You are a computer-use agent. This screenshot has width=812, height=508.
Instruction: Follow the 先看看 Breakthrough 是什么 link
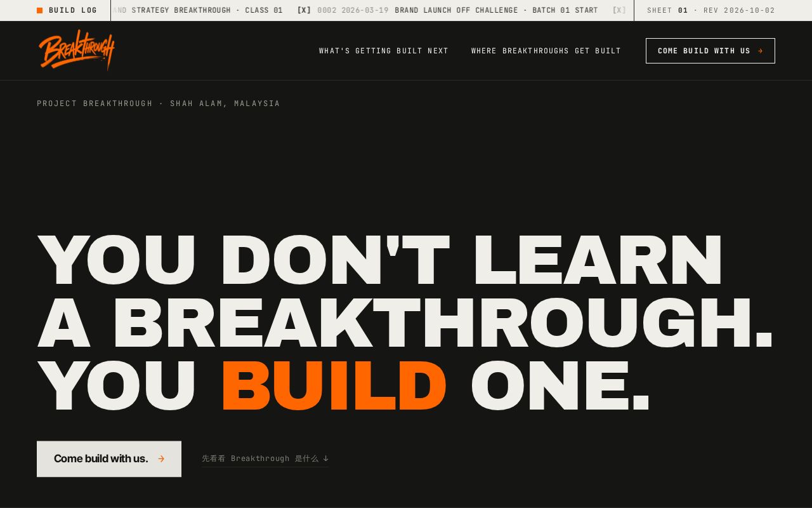[x=265, y=458]
